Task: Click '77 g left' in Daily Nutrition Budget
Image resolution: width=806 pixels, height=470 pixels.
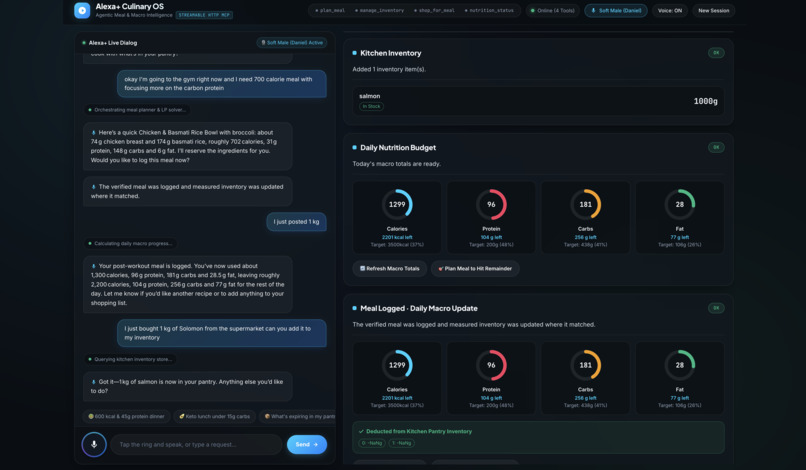Action: pos(680,237)
